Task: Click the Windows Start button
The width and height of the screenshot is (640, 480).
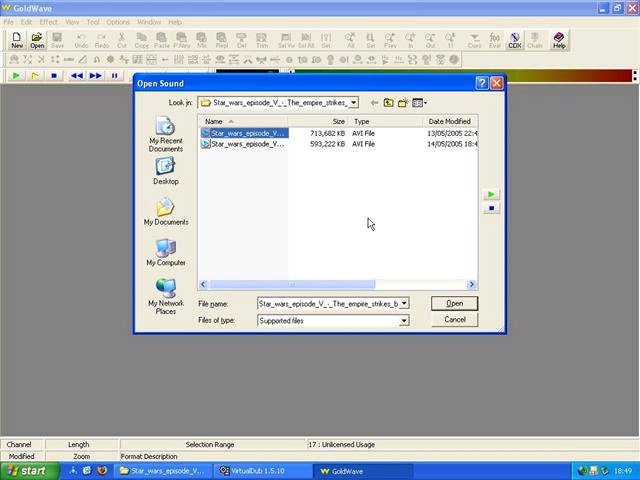Action: point(29,471)
